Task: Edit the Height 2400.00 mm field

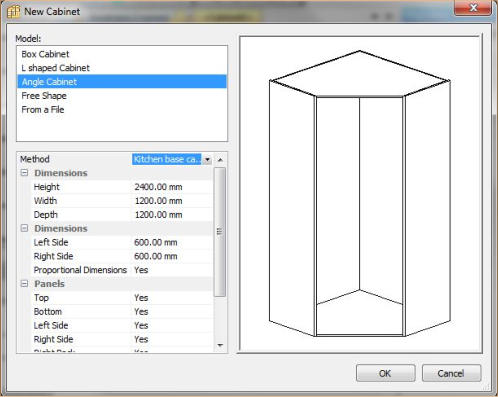Action: click(x=172, y=187)
